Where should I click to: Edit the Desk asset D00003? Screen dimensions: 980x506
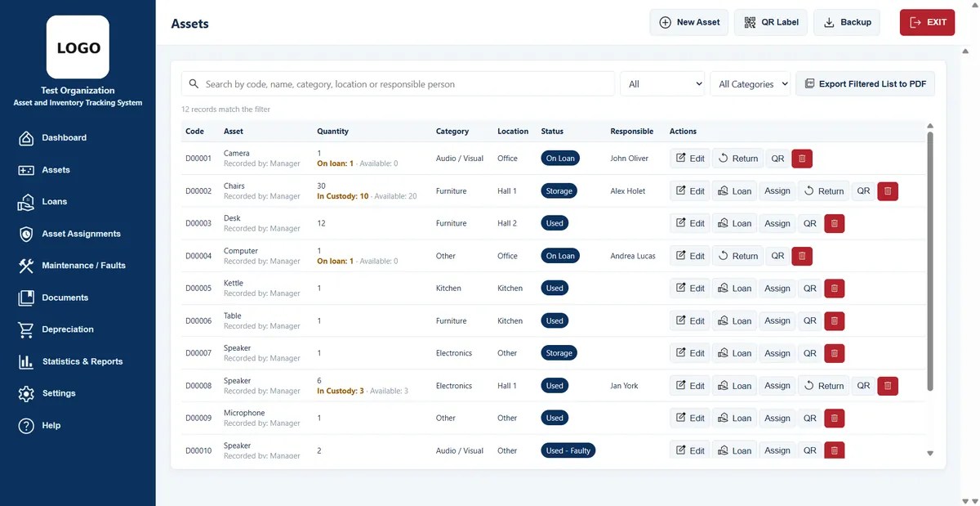coord(690,223)
